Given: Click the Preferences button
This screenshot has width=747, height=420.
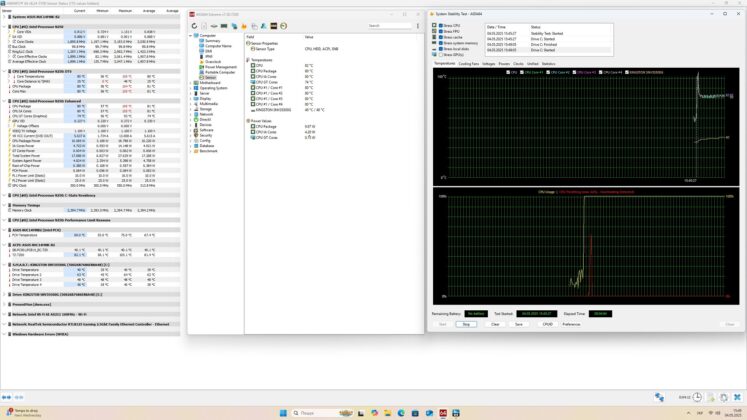Looking at the screenshot, I should click(571, 324).
